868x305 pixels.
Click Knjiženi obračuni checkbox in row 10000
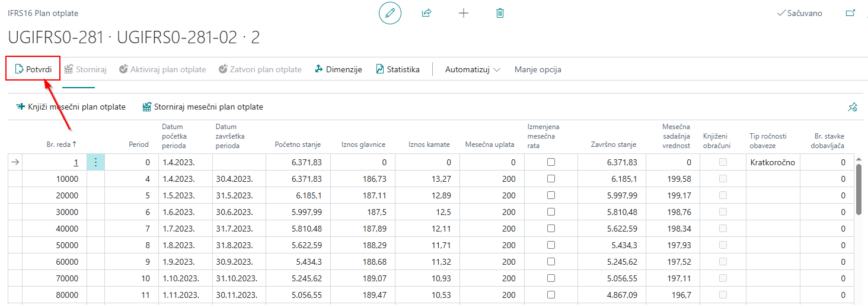pos(723,179)
